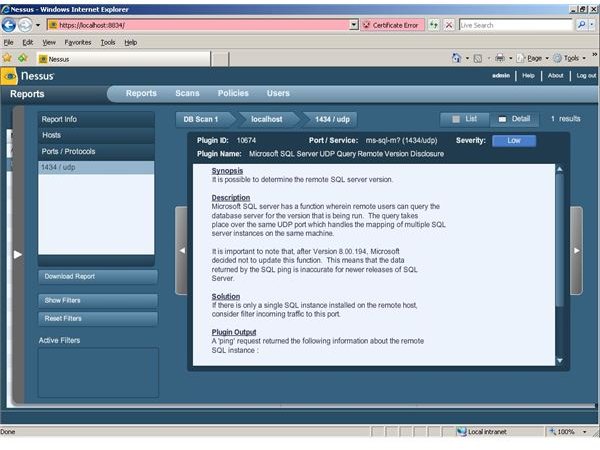Click the Certificate Error indicator

392,25
